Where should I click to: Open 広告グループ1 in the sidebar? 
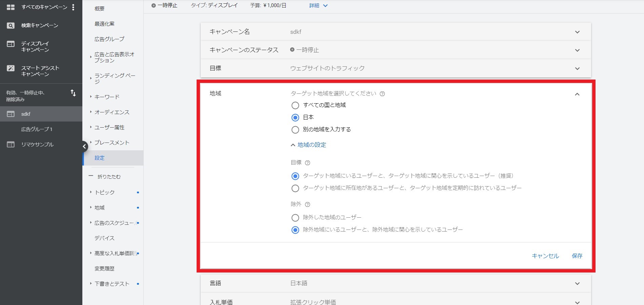click(x=37, y=129)
